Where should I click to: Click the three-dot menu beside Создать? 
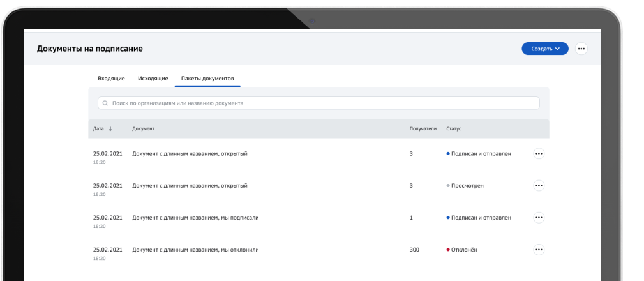click(x=581, y=49)
